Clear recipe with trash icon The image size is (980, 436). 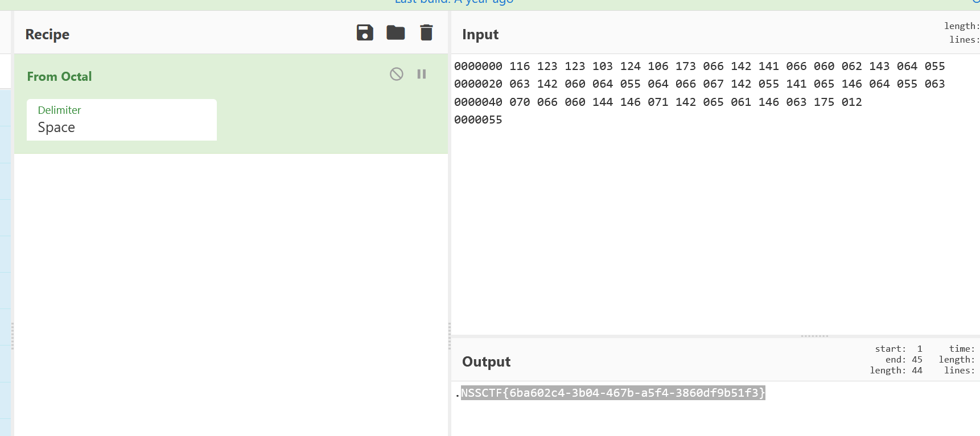[x=426, y=32]
